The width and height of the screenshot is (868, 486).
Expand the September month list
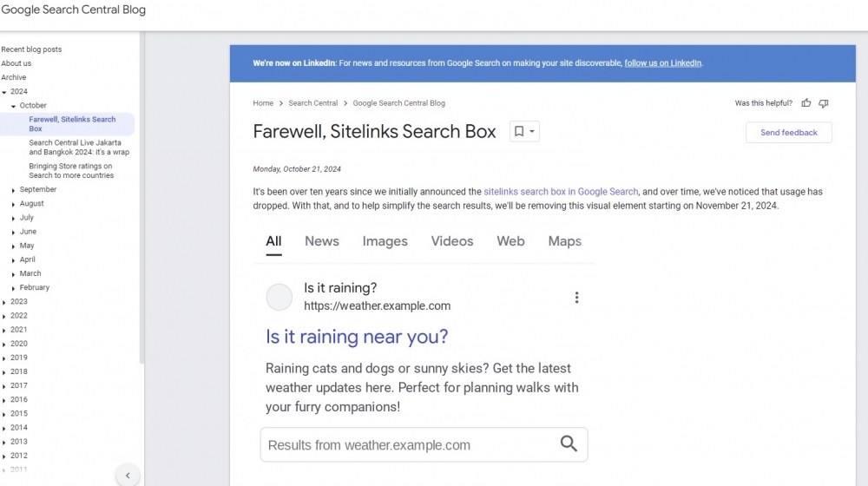[14, 190]
